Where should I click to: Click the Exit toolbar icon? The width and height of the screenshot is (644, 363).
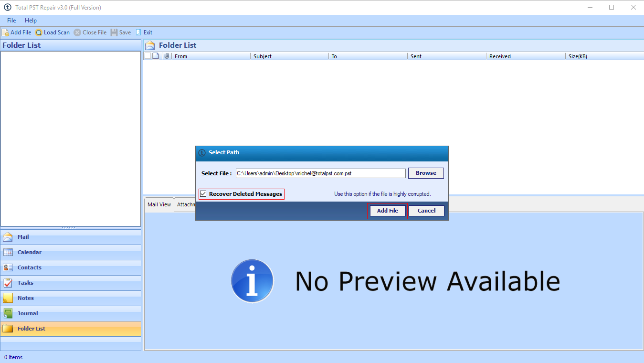pos(138,32)
